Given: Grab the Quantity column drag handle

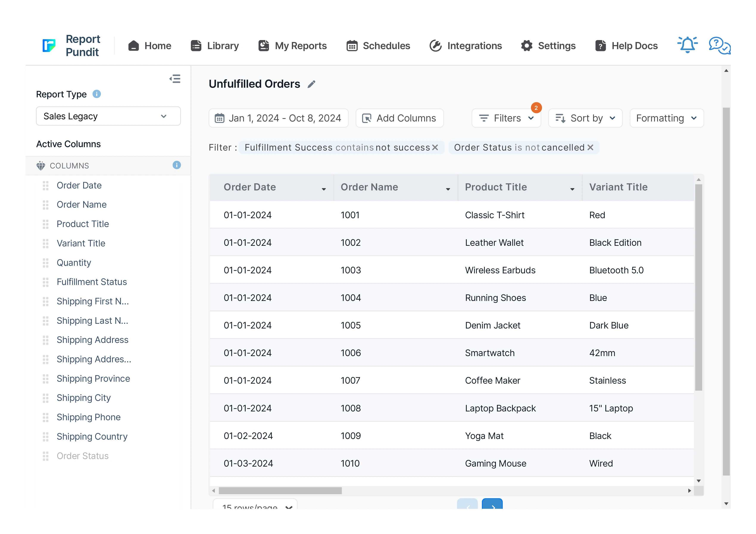Looking at the screenshot, I should tap(45, 263).
